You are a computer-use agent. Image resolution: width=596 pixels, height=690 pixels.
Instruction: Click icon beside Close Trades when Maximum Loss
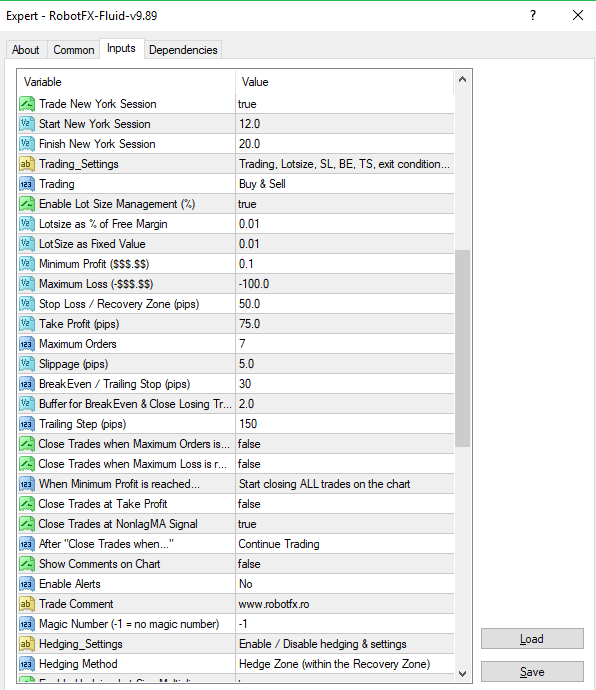(x=26, y=465)
